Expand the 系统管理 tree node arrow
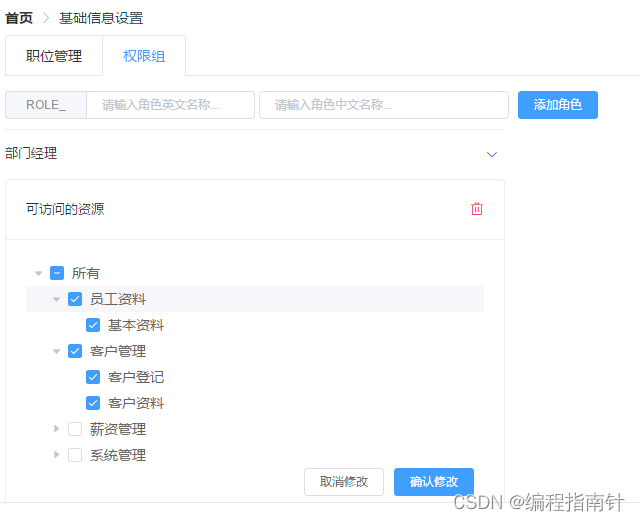Image resolution: width=640 pixels, height=521 pixels. [x=57, y=454]
